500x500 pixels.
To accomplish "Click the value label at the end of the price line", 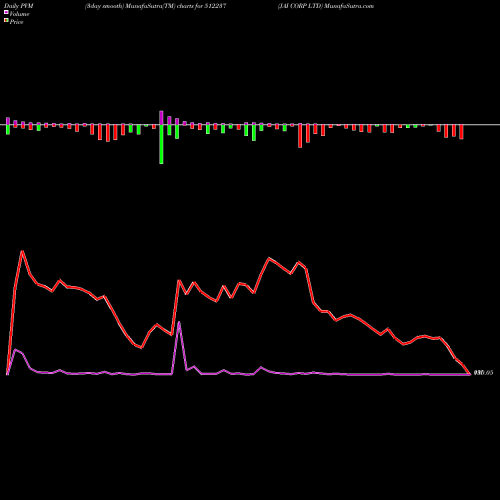I will 483,373.
